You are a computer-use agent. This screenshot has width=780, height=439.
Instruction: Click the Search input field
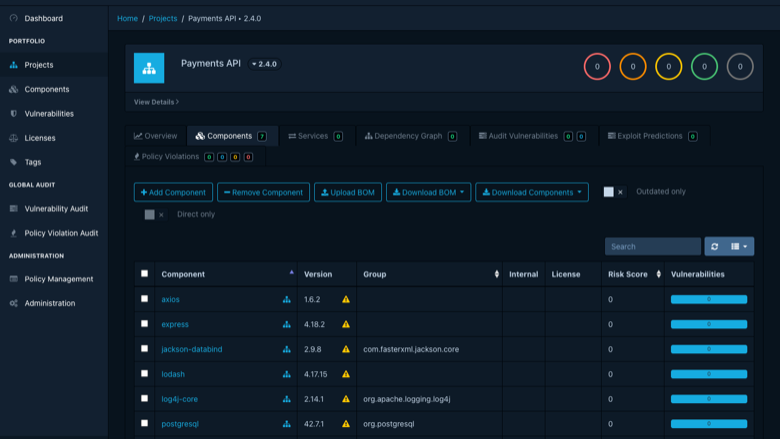pyautogui.click(x=653, y=246)
